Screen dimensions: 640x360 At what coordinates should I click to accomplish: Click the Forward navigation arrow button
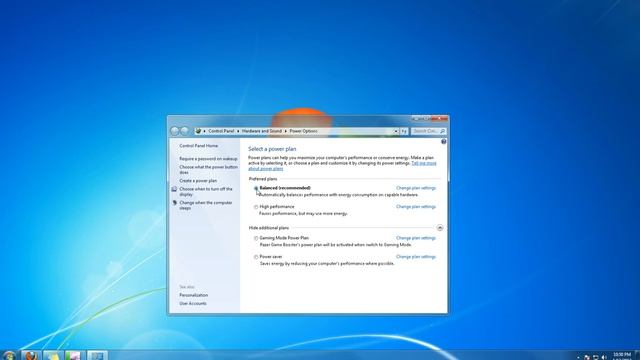coord(184,131)
